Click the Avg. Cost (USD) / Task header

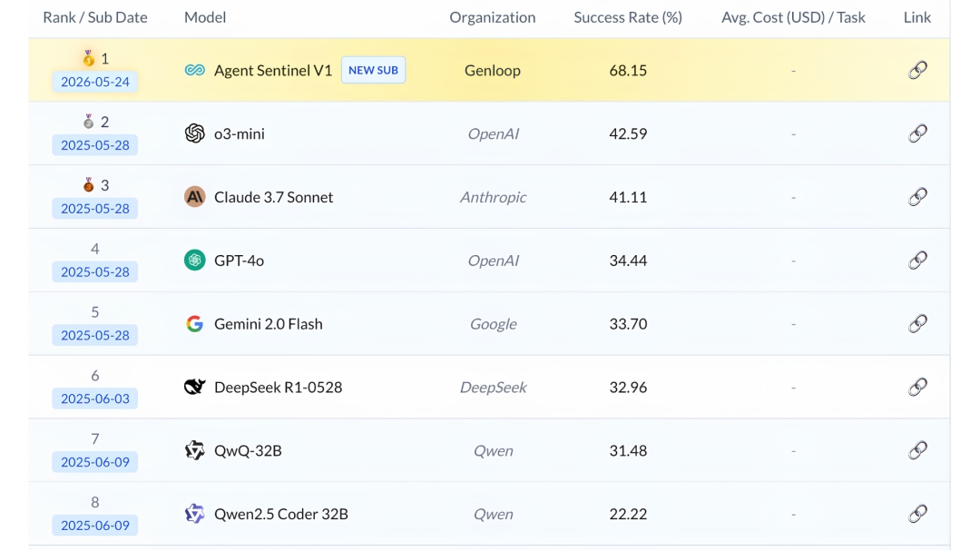tap(793, 17)
